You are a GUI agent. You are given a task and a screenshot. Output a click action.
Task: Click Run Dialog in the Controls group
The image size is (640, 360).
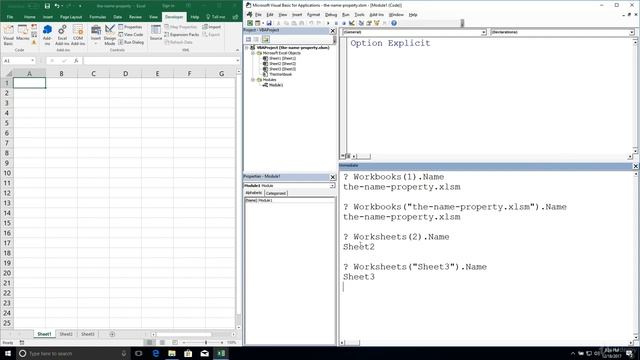pyautogui.click(x=131, y=42)
